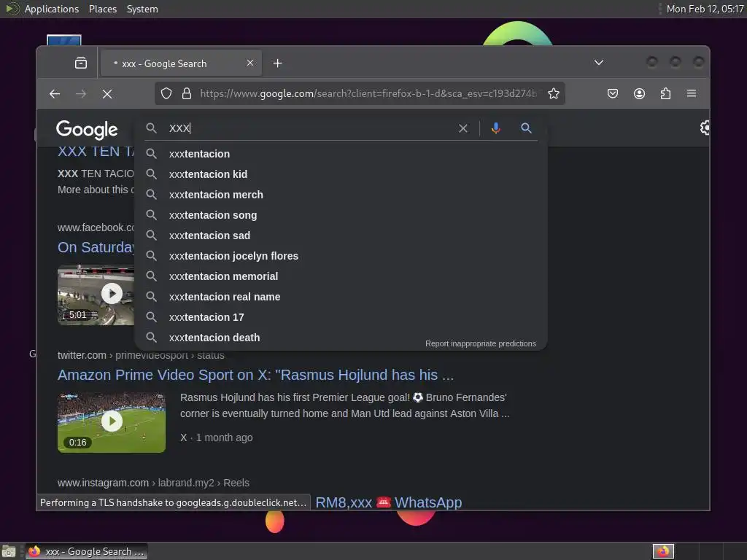Select suggestion xxxtentacion kid
Image resolution: width=747 pixels, height=560 pixels.
pos(341,174)
